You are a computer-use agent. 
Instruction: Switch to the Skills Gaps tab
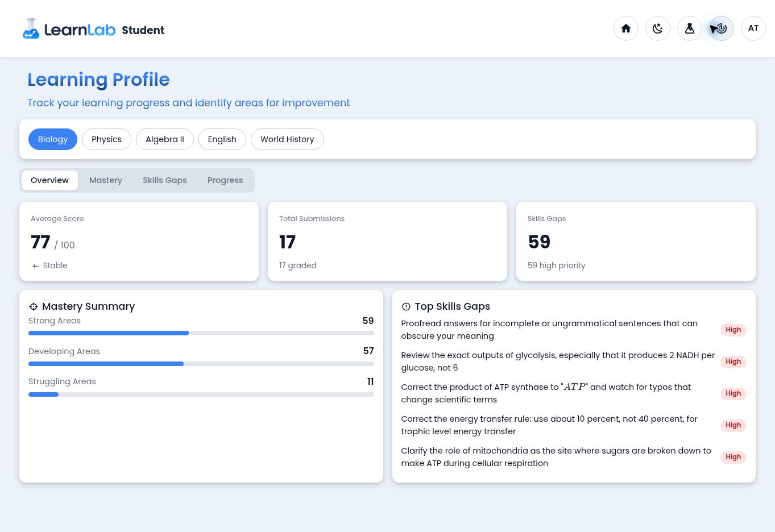pyautogui.click(x=165, y=180)
